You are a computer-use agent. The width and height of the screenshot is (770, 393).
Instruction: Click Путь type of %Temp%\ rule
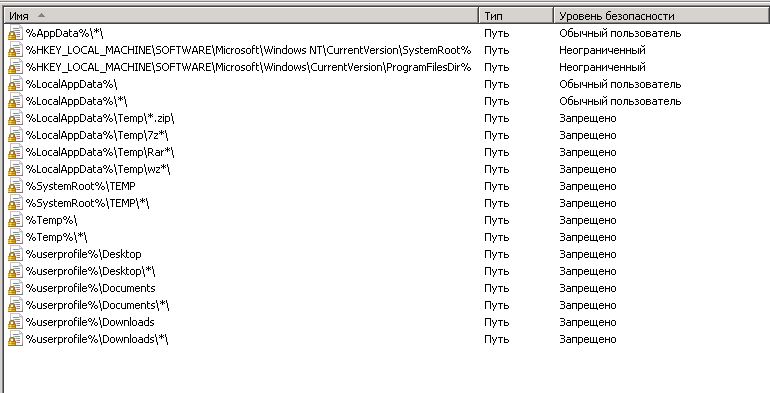[496, 221]
